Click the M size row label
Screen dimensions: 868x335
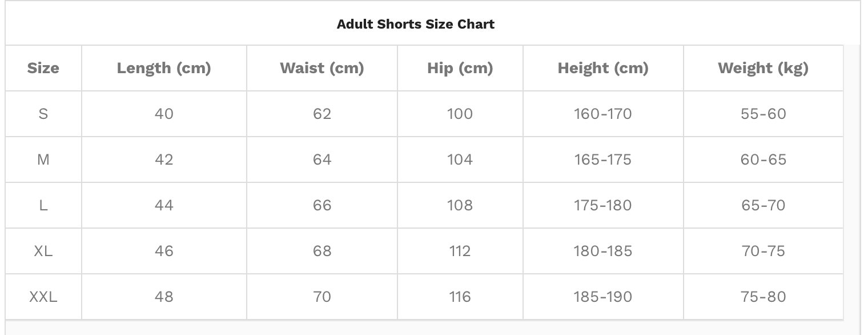(43, 159)
